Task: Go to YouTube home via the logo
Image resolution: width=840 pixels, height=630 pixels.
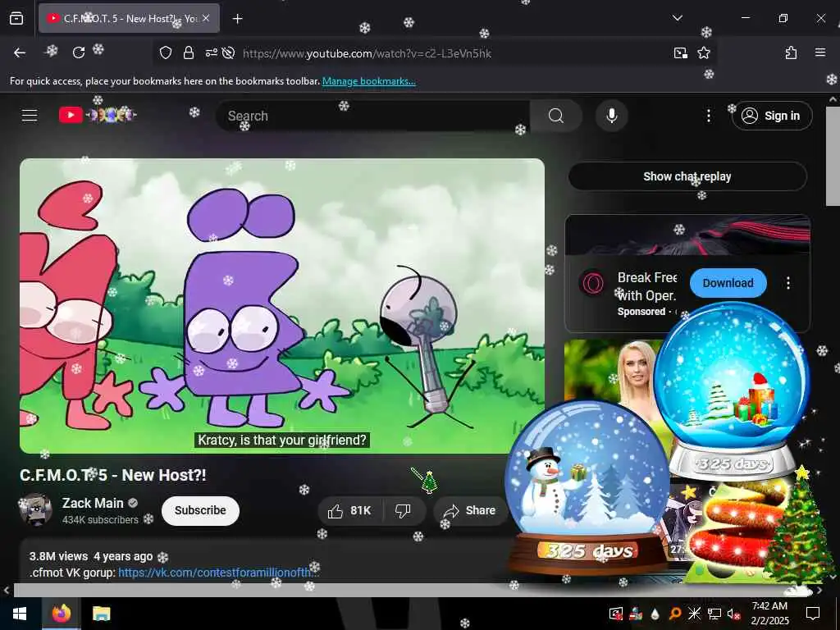Action: tap(98, 115)
